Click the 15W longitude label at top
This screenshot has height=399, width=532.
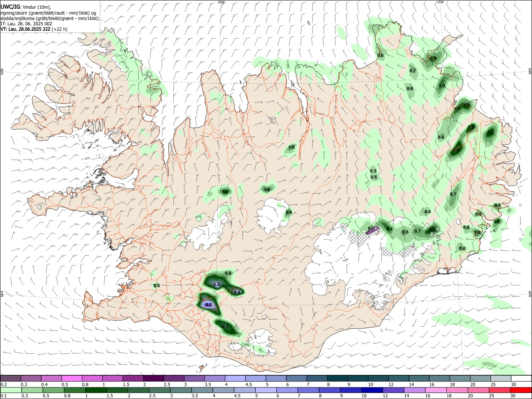(440, 2)
